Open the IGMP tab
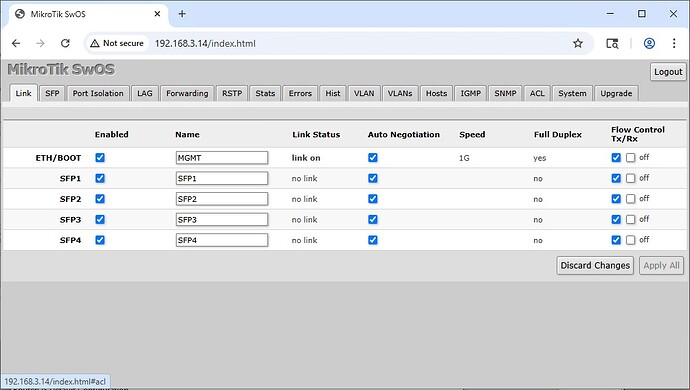Screen dimensions: 690x390 [x=470, y=93]
